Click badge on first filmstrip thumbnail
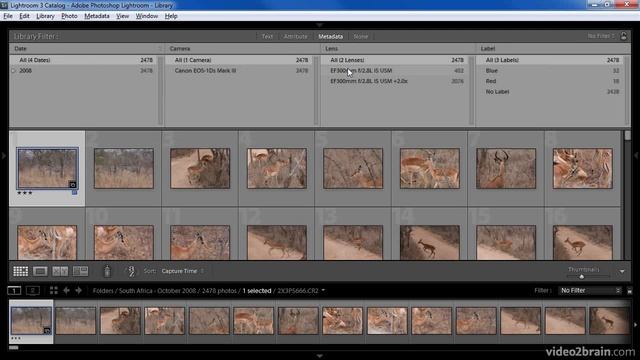Viewport: 640px width, 360px height. tap(47, 330)
